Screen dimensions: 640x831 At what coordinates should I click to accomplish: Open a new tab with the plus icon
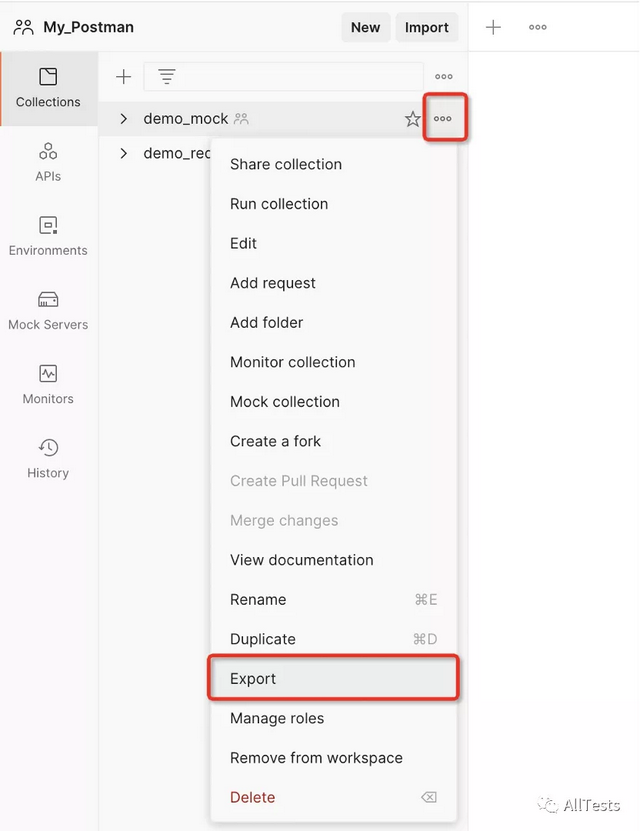tap(493, 28)
